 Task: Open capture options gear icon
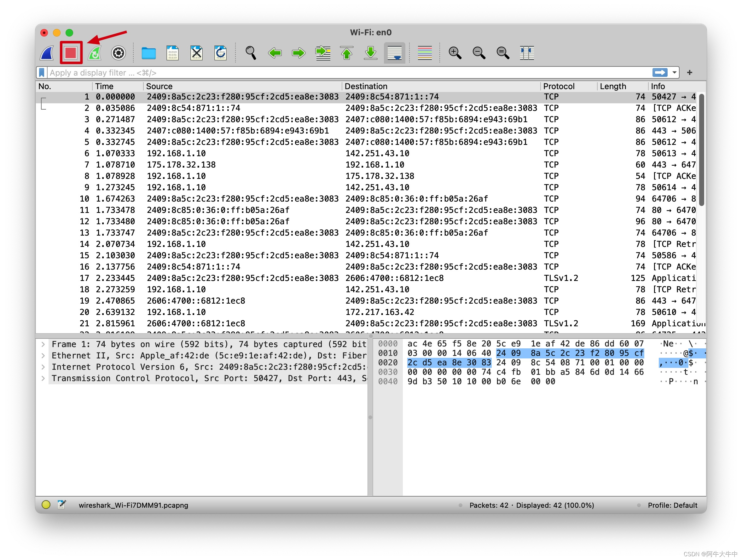(119, 53)
